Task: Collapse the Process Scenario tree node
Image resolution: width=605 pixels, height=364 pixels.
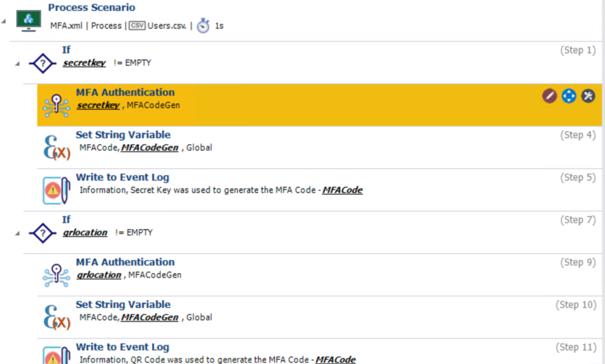Action: tap(4, 20)
